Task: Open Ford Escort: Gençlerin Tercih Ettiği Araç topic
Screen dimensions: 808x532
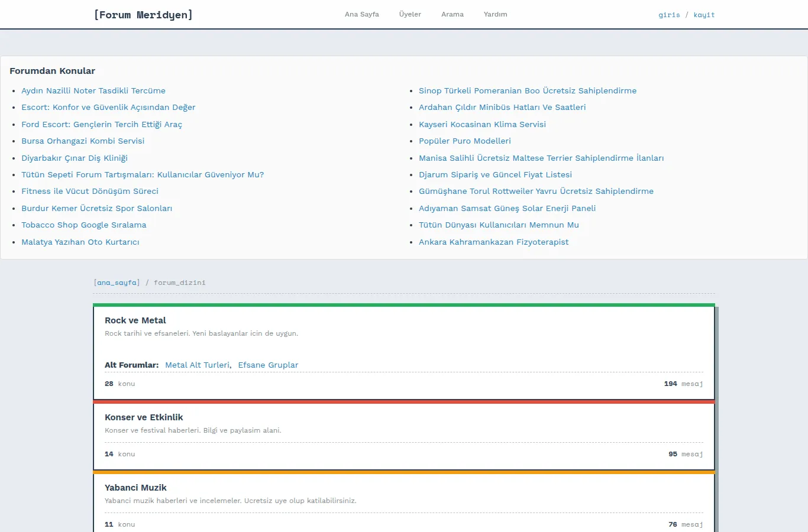Action: [102, 124]
